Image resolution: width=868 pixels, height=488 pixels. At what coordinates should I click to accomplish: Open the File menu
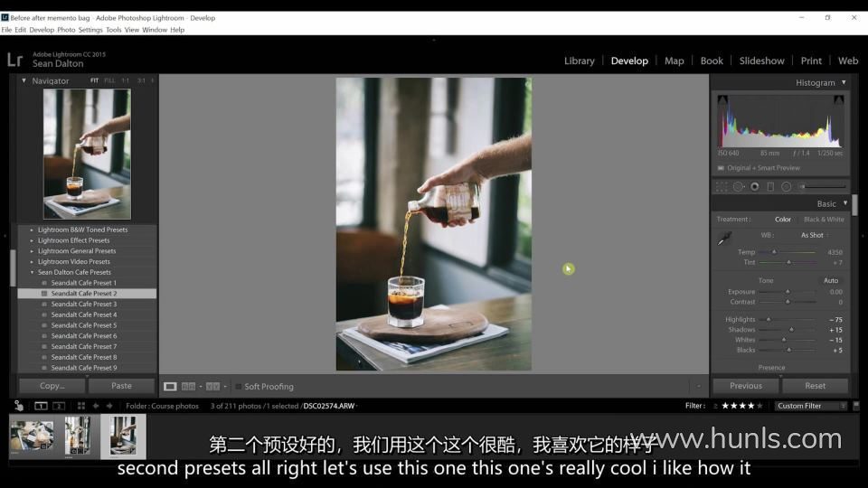click(x=6, y=30)
